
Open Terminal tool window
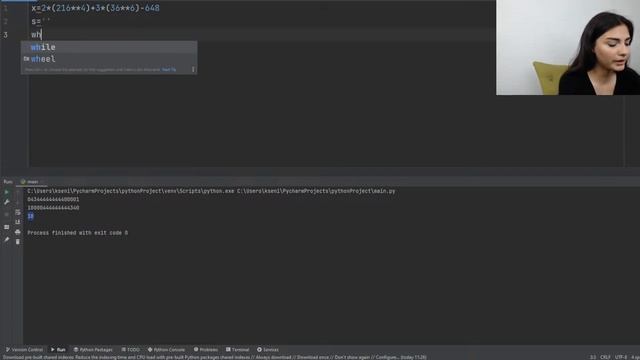pos(238,349)
